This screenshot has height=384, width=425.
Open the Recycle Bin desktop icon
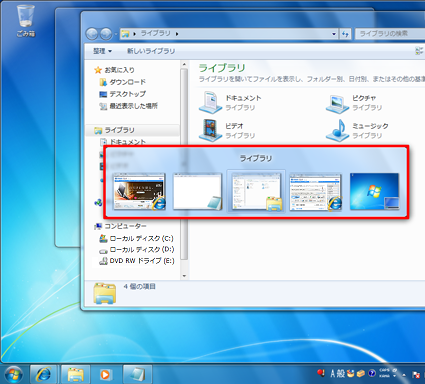[25, 20]
